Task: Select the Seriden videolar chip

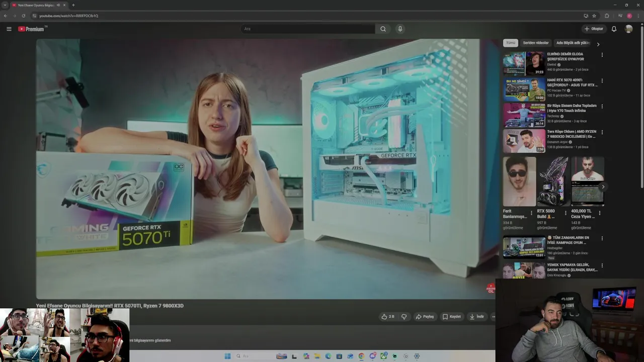Action: tap(536, 43)
